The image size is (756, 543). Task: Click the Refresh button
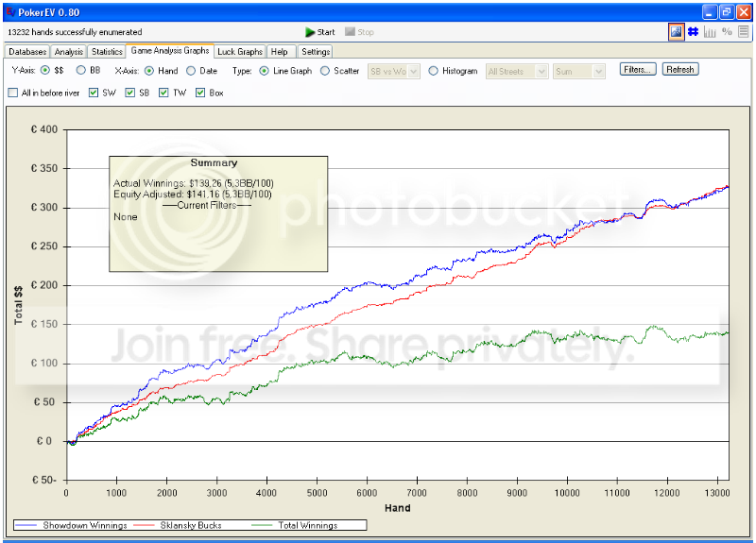(679, 69)
